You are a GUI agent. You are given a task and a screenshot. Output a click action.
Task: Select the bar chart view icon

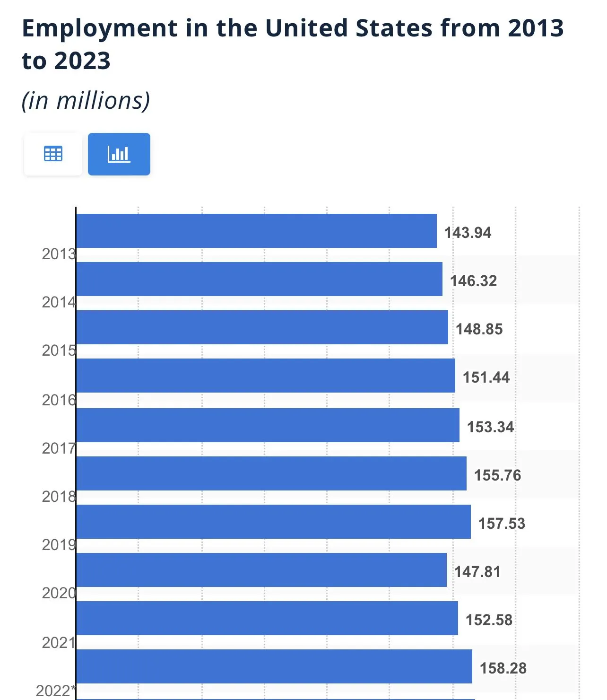[119, 154]
